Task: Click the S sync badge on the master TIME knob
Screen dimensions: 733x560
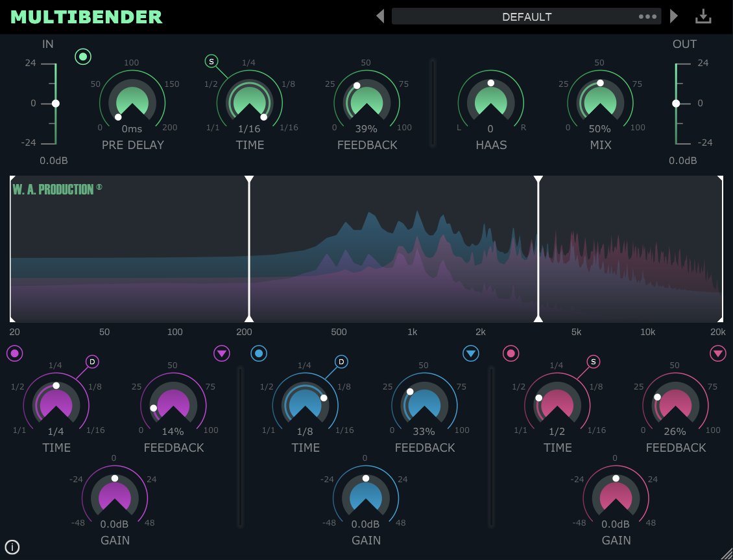Action: [x=211, y=62]
